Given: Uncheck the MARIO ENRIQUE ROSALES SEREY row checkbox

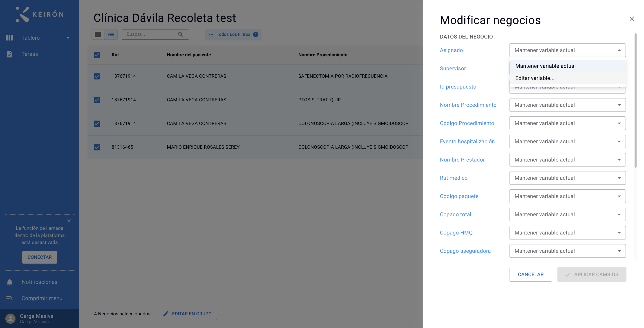Looking at the screenshot, I should point(97,147).
